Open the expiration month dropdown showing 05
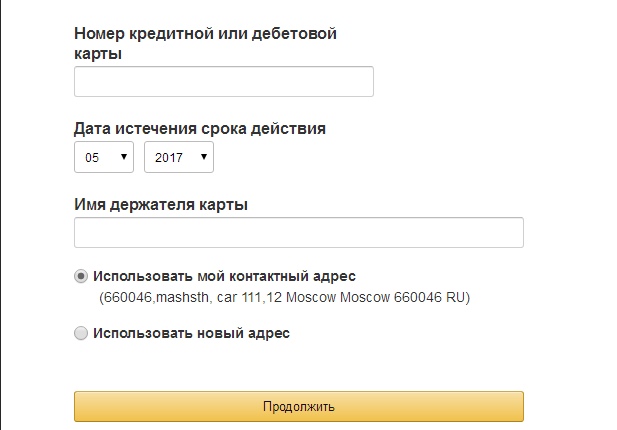This screenshot has width=617, height=430. [x=104, y=157]
